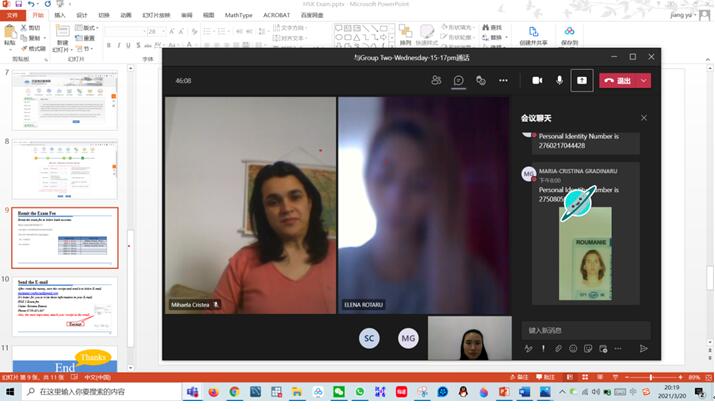Image resolution: width=715 pixels, height=409 pixels.
Task: Click Find in the Editing group
Action: click(492, 27)
